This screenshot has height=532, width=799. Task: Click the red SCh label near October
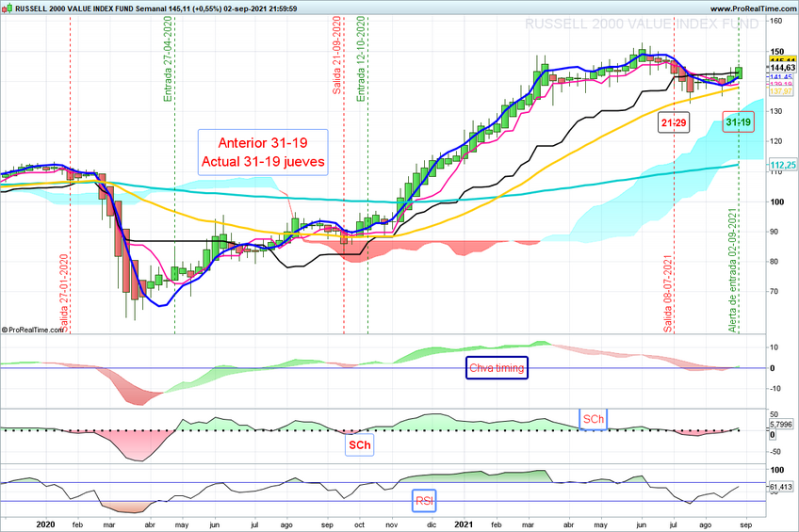[360, 445]
